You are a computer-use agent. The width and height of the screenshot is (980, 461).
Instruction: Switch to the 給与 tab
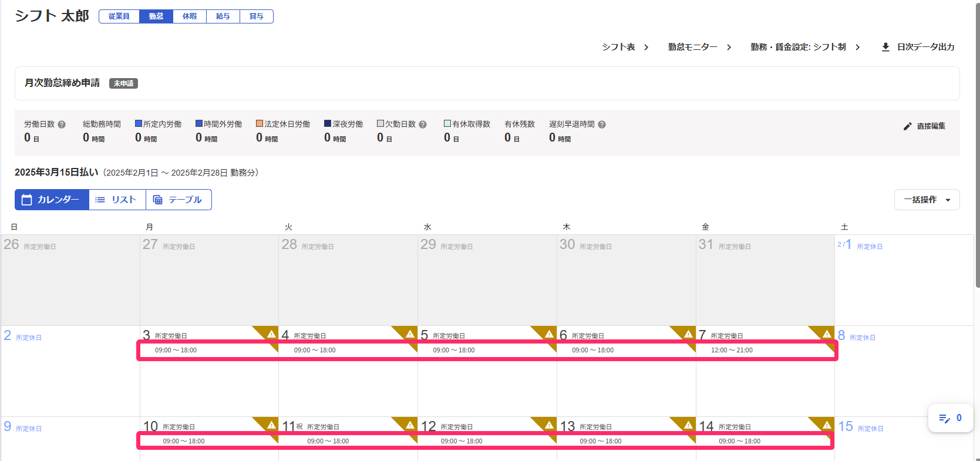(x=223, y=16)
